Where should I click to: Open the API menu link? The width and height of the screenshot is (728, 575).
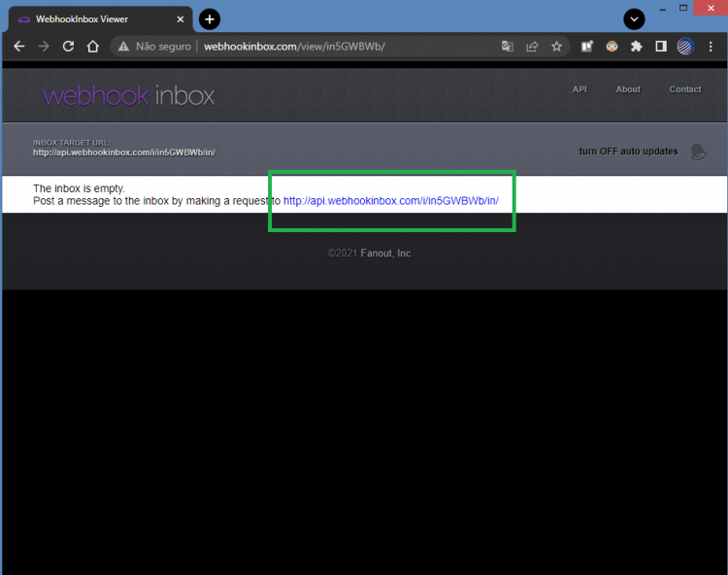(x=579, y=89)
